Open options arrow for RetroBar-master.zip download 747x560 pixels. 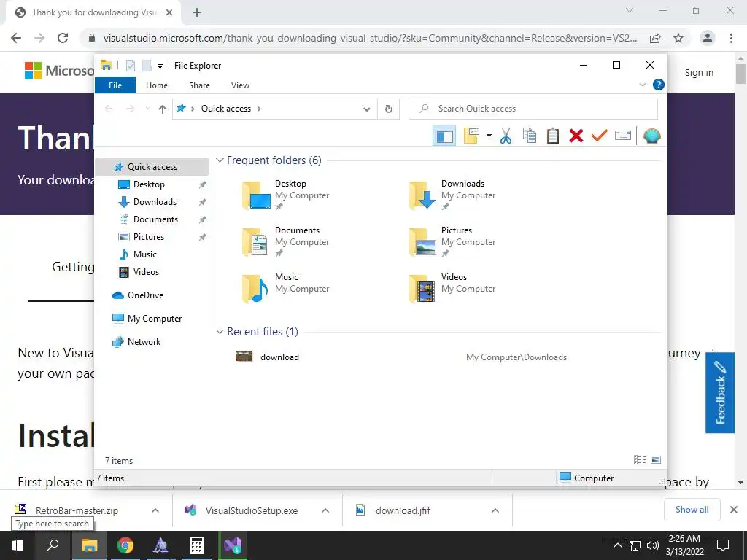[x=155, y=510]
